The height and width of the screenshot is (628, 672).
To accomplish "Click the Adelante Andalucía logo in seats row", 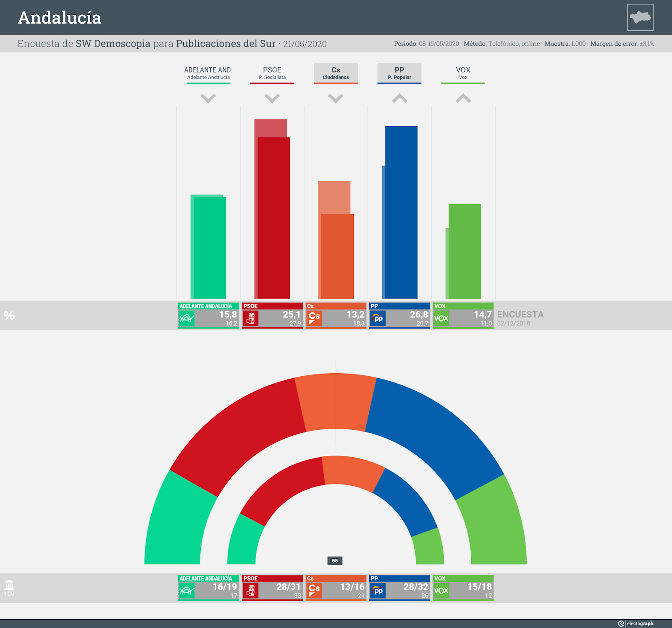I will pos(186,591).
